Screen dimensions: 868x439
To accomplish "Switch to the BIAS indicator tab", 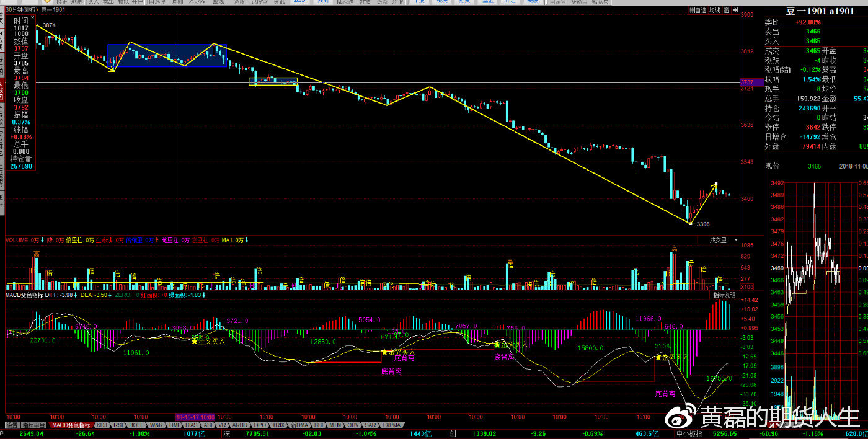I will coord(192,425).
